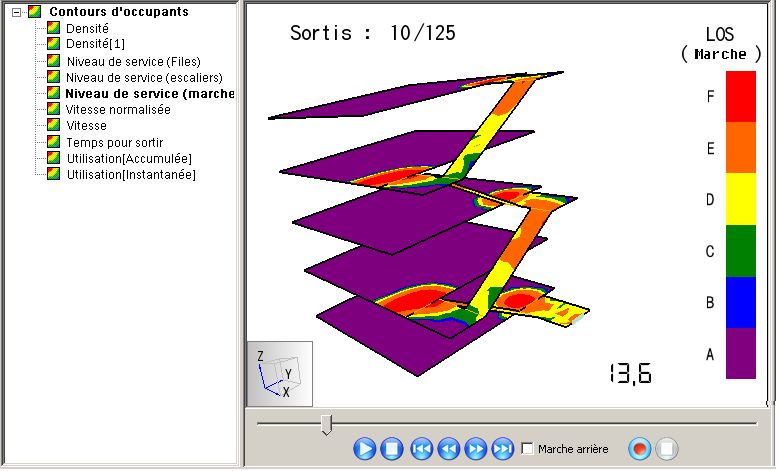
Task: Collapse the Contours d'occupants tree node
Action: tap(16, 12)
